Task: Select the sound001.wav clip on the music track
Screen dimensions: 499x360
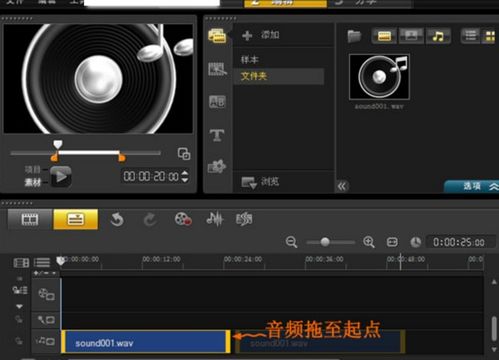Action: pos(146,342)
